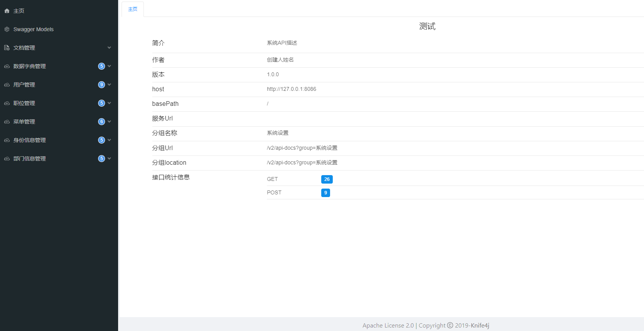
Task: Click the 系统API描述 description text
Action: pos(282,43)
